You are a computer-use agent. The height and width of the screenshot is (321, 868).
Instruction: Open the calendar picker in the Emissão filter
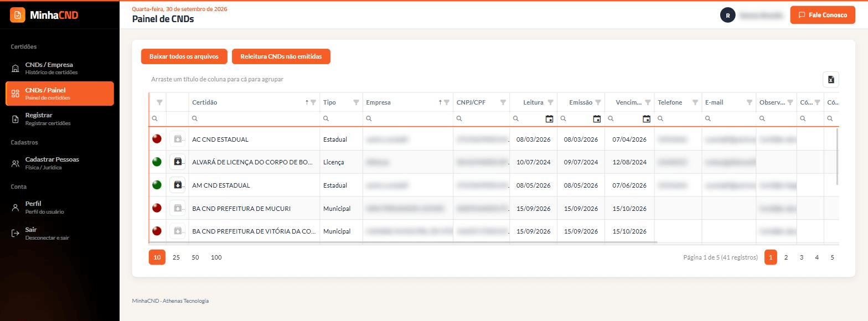[597, 118]
